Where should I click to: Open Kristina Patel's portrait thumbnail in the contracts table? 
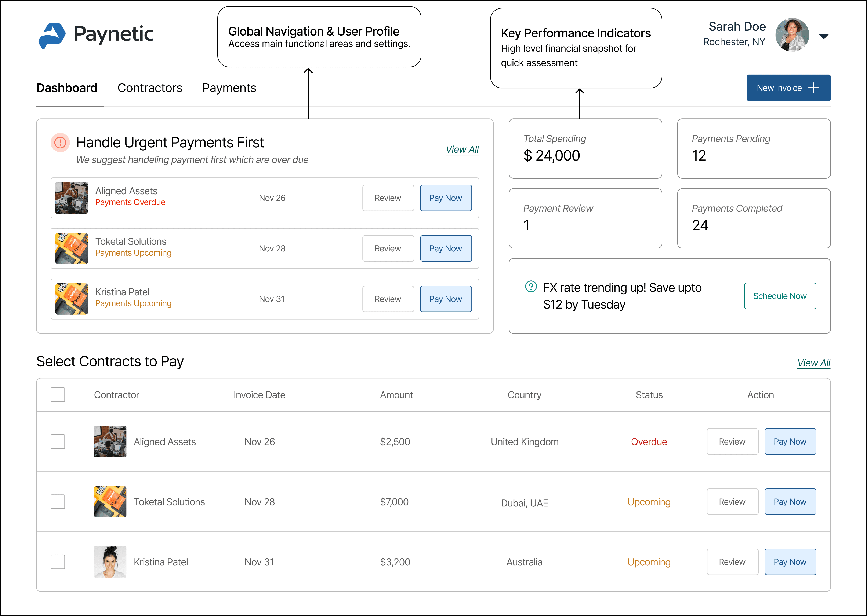point(110,562)
